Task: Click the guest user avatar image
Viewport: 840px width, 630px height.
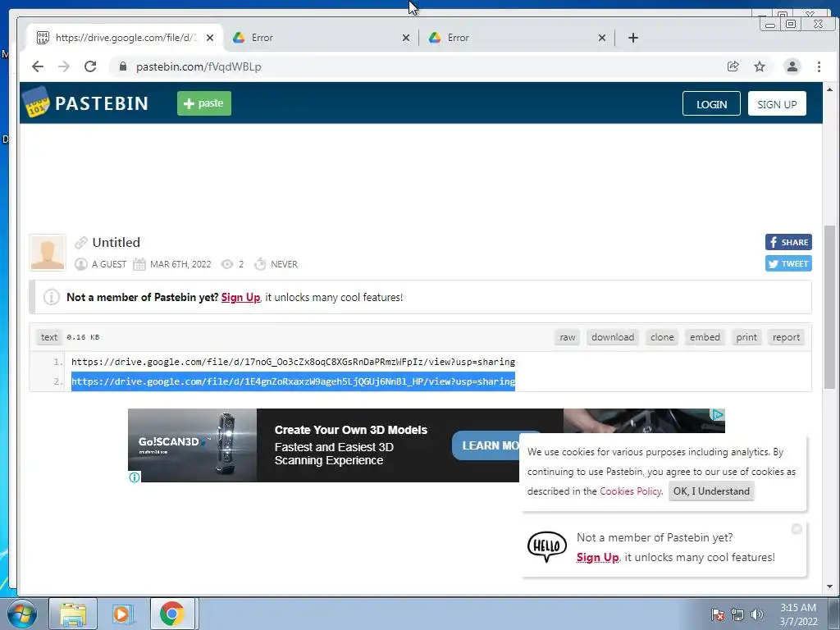Action: pyautogui.click(x=48, y=253)
